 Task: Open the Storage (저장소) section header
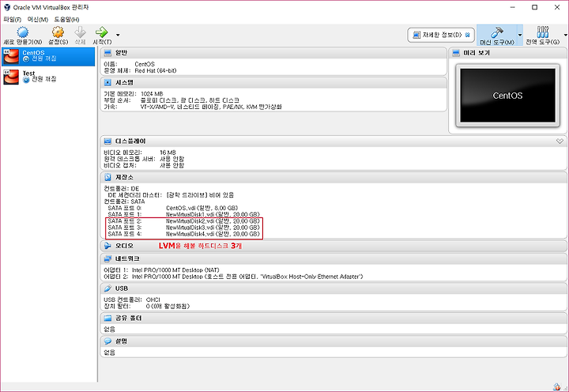point(333,178)
